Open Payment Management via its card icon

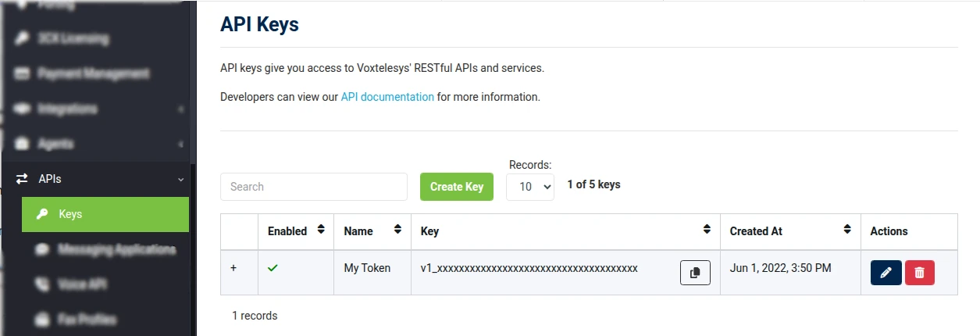pos(22,73)
